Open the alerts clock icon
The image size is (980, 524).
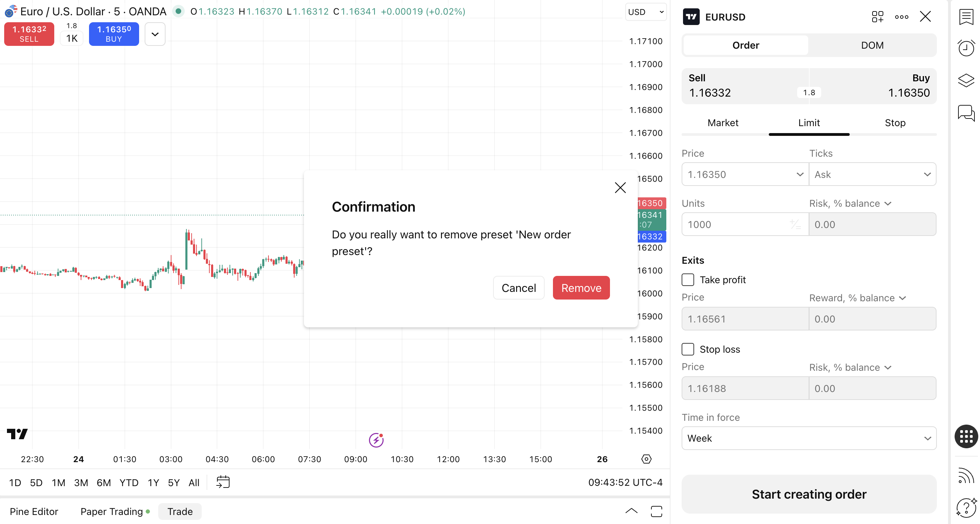pyautogui.click(x=966, y=48)
